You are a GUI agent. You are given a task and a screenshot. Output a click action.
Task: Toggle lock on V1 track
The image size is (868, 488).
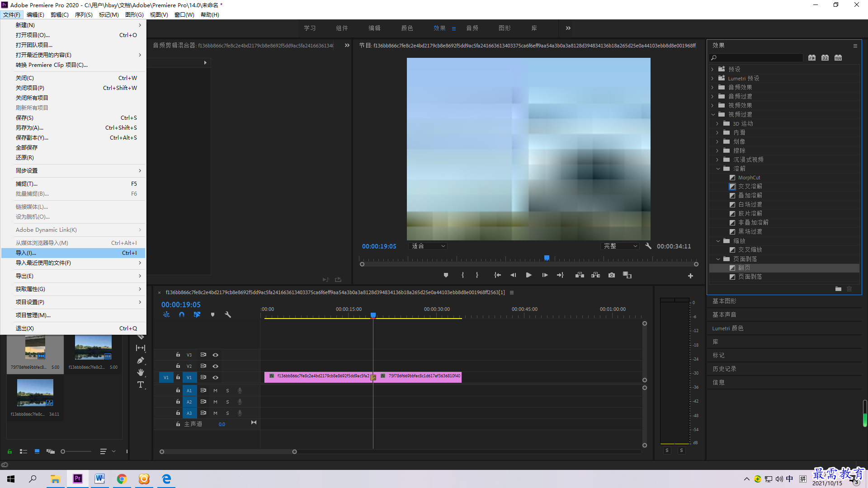click(178, 377)
